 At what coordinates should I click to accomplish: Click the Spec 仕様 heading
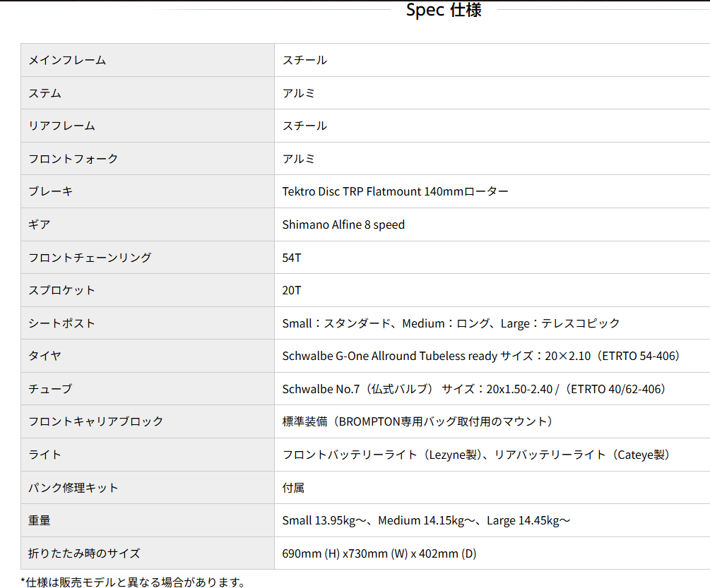click(444, 10)
